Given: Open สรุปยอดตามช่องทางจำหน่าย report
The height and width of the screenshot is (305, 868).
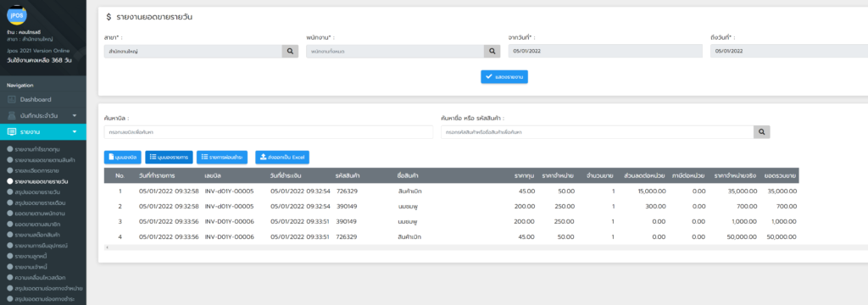Looking at the screenshot, I should click(48, 288).
